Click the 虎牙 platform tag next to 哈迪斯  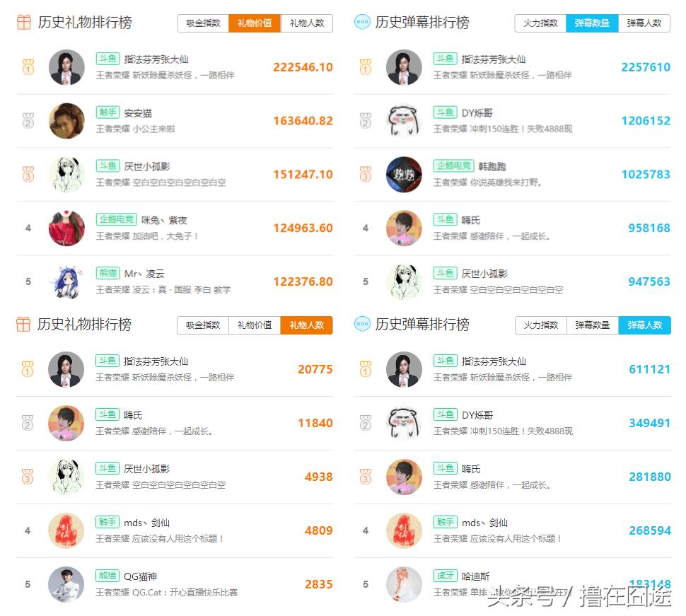pos(446,575)
